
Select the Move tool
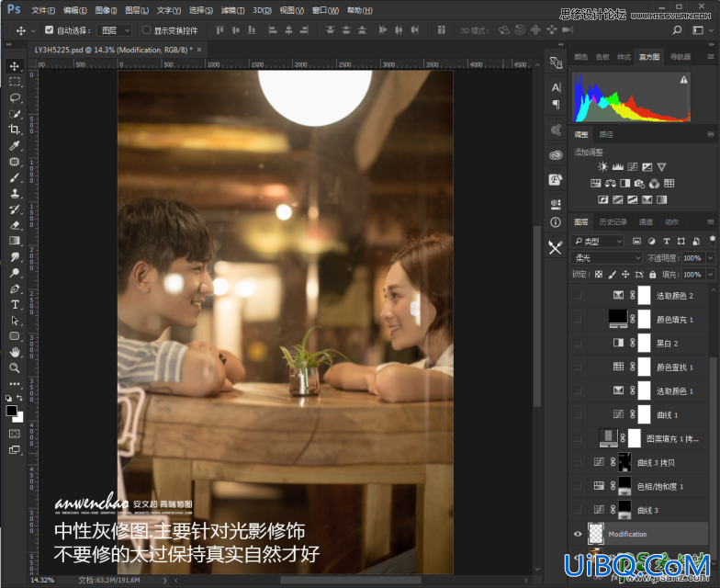(15, 66)
